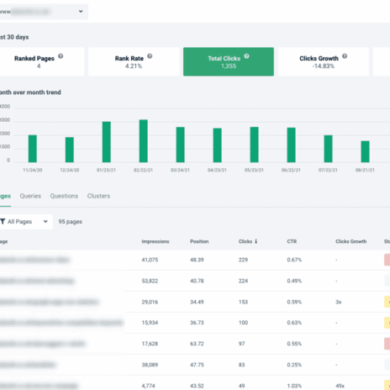This screenshot has width=390, height=390.
Task: Click clicks value 229
Action: [243, 260]
